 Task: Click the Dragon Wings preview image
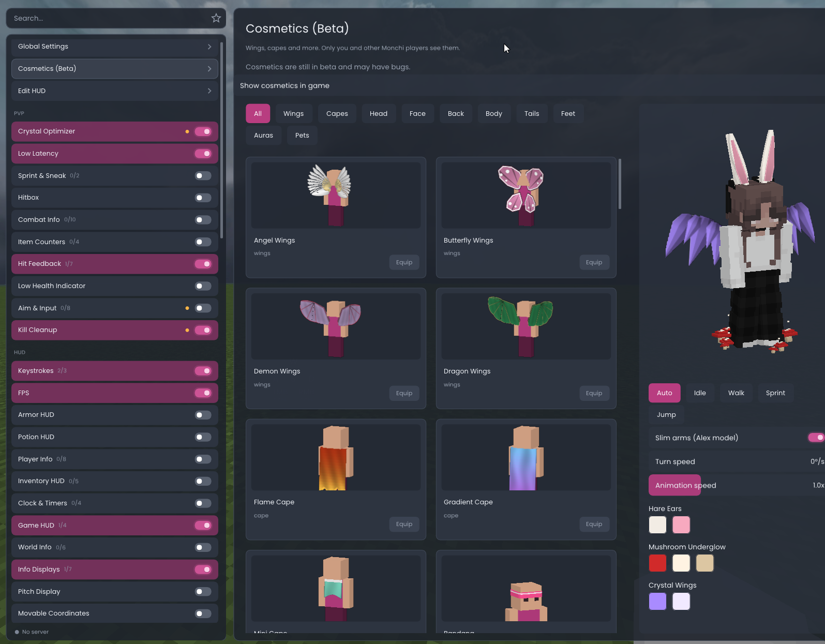click(x=526, y=326)
